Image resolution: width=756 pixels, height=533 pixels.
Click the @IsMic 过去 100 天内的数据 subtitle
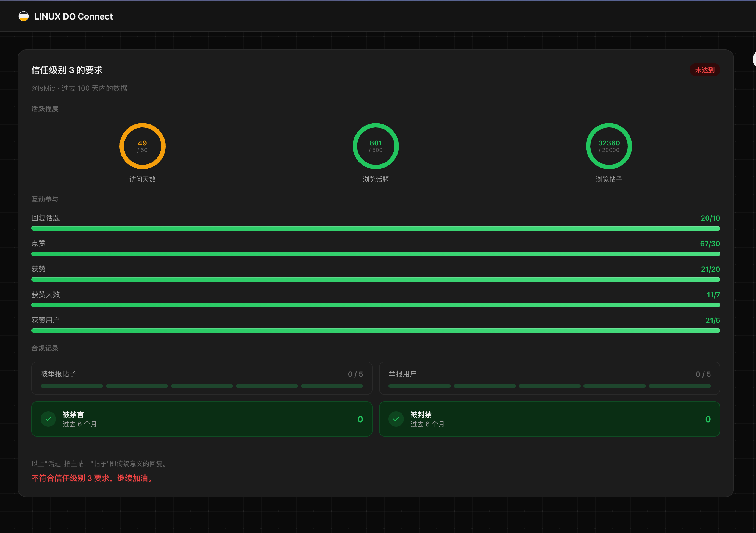[x=79, y=88]
